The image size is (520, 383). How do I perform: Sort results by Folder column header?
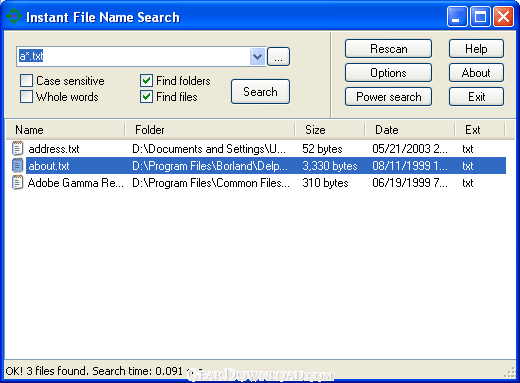click(210, 130)
